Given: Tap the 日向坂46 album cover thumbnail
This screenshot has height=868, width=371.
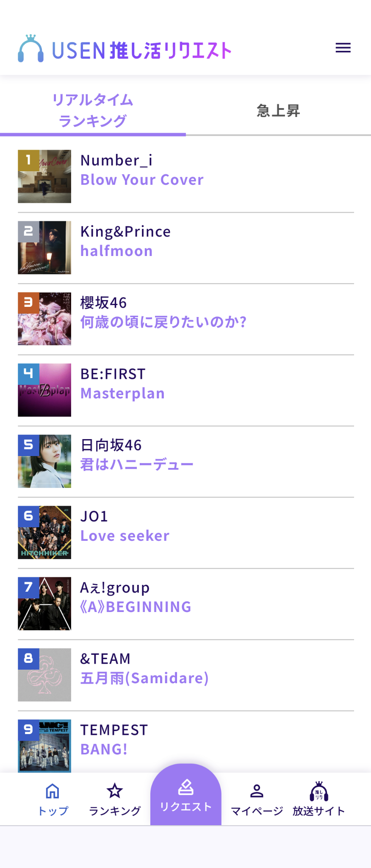Looking at the screenshot, I should click(44, 461).
